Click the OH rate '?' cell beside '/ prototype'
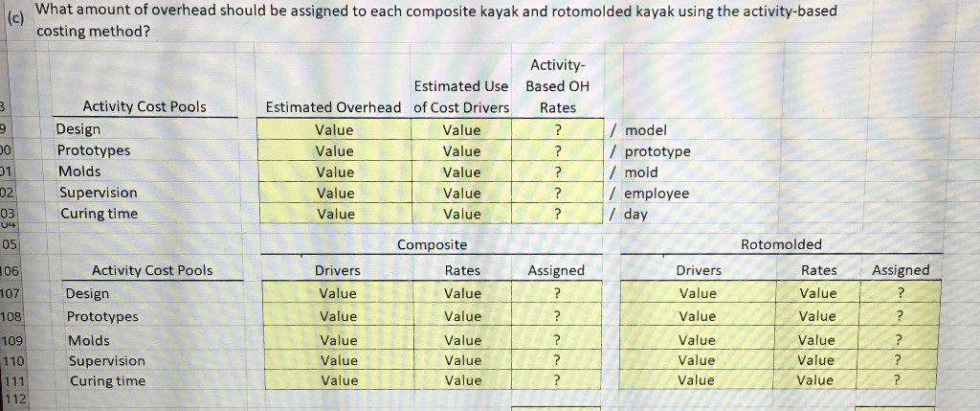Image resolution: width=980 pixels, height=411 pixels. pos(558,150)
